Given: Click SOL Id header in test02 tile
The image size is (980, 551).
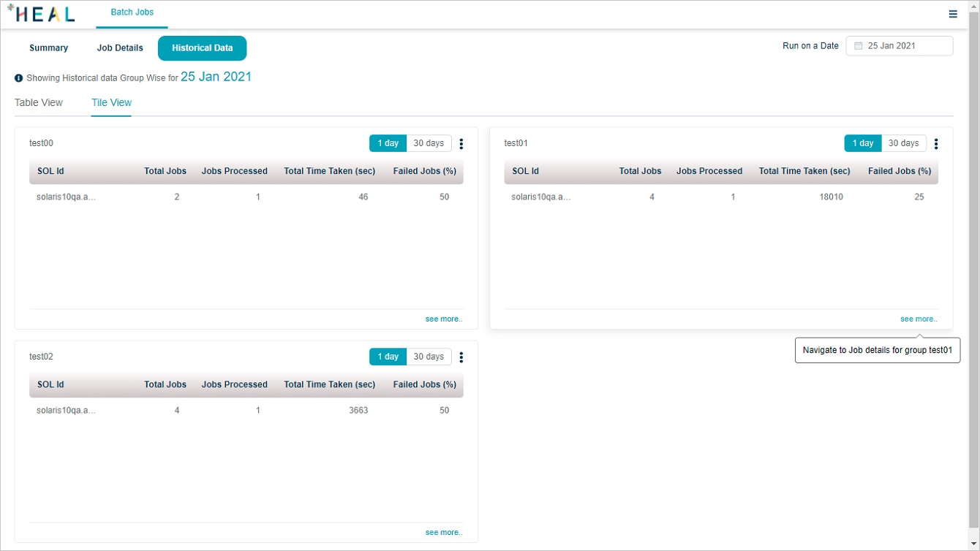Looking at the screenshot, I should pos(50,385).
